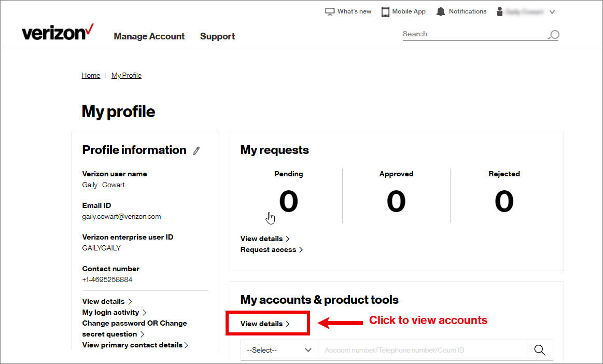
Task: Click the Verizon logo
Action: [58, 32]
